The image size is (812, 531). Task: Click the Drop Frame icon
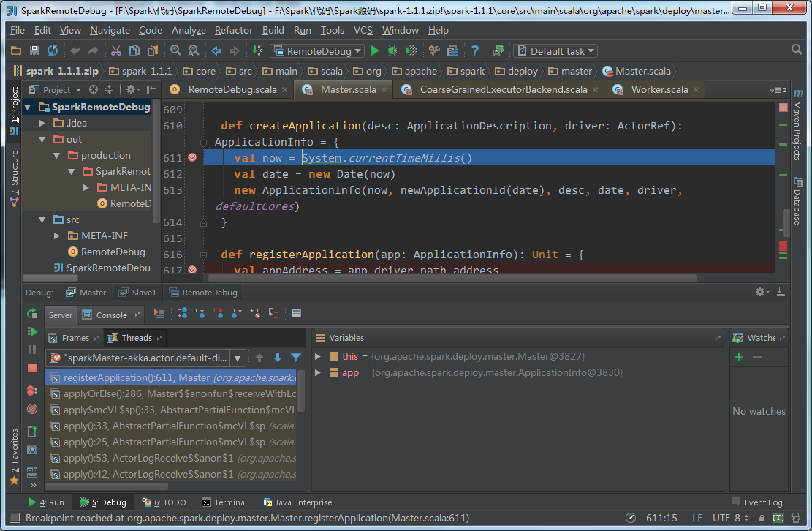coord(255,314)
